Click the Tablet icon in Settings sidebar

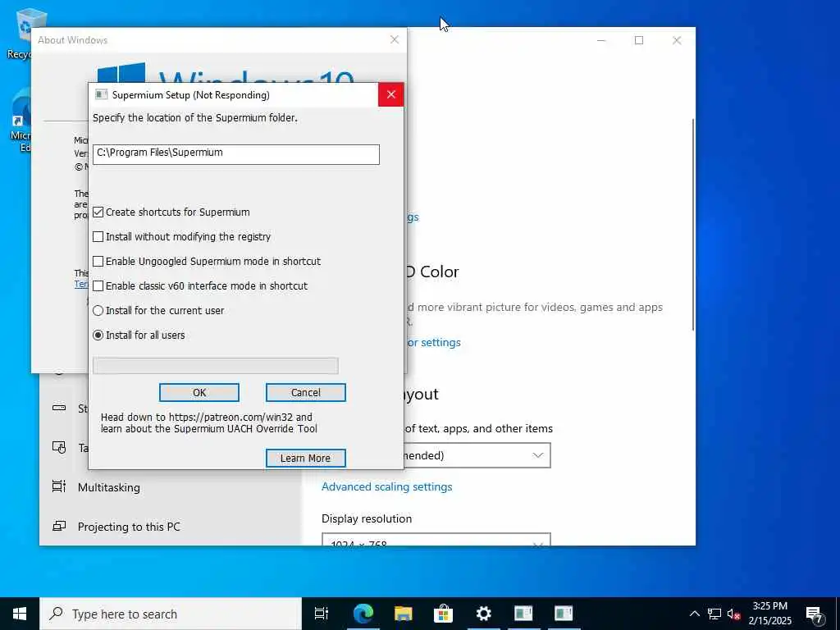tap(59, 447)
